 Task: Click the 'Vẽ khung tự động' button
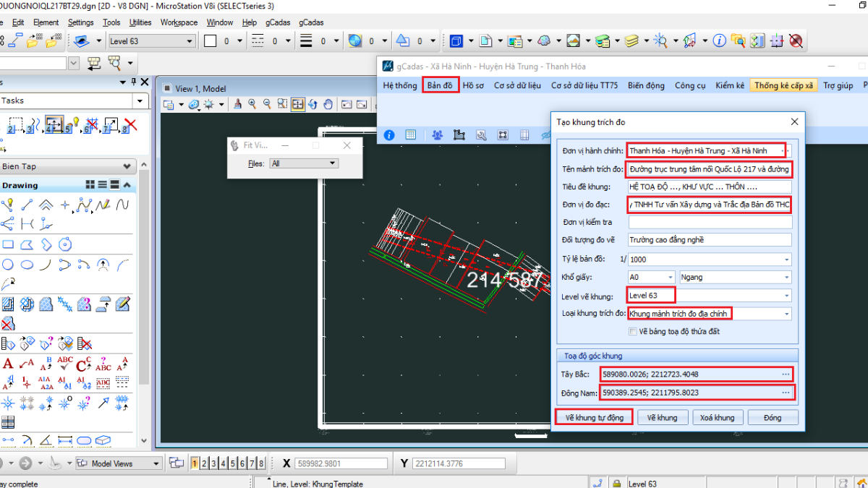click(x=594, y=417)
